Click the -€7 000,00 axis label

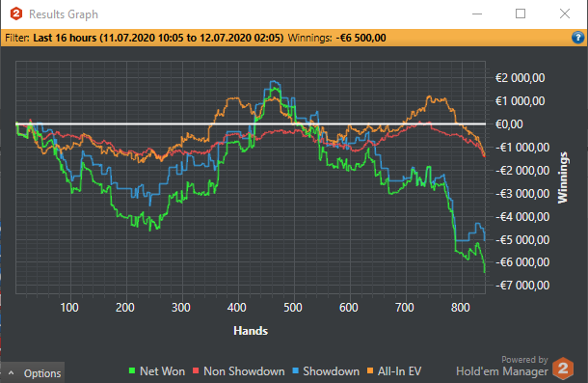click(522, 286)
